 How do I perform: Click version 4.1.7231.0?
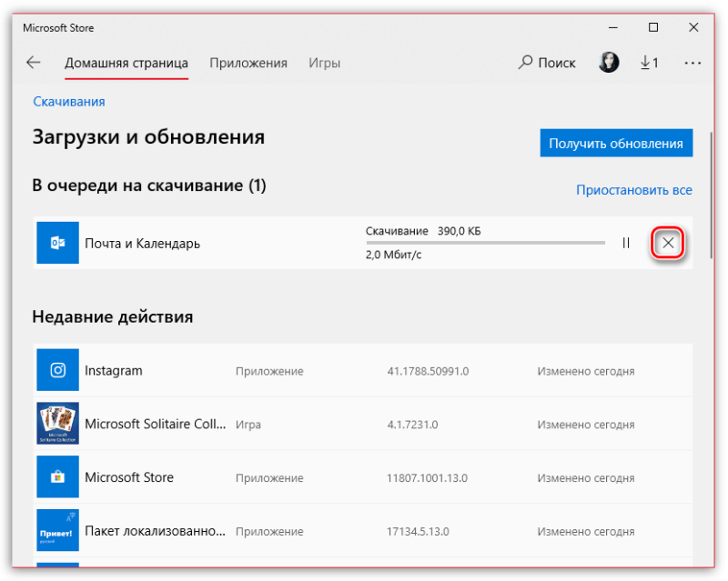coord(412,425)
